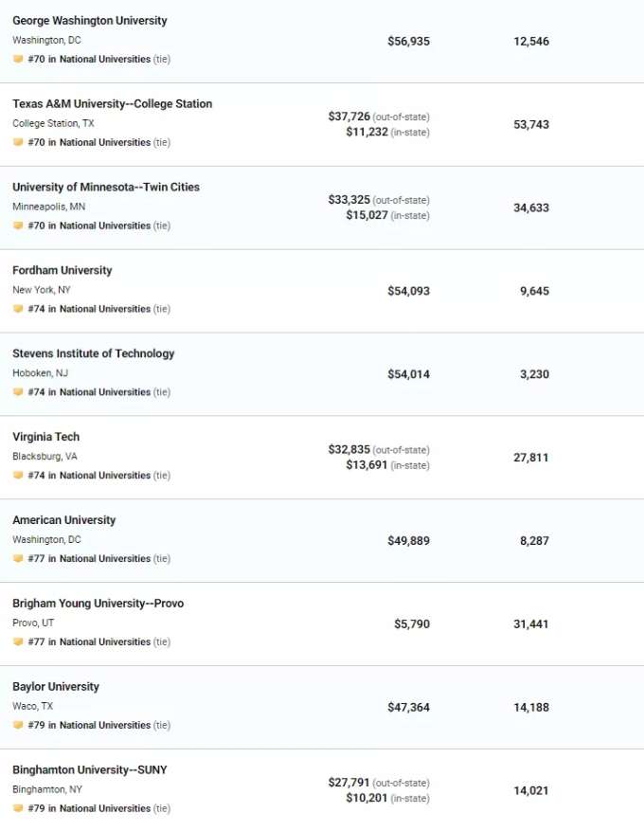The width and height of the screenshot is (644, 831).
Task: Open University of Minnesota--Twin Cities link
Action: point(106,187)
